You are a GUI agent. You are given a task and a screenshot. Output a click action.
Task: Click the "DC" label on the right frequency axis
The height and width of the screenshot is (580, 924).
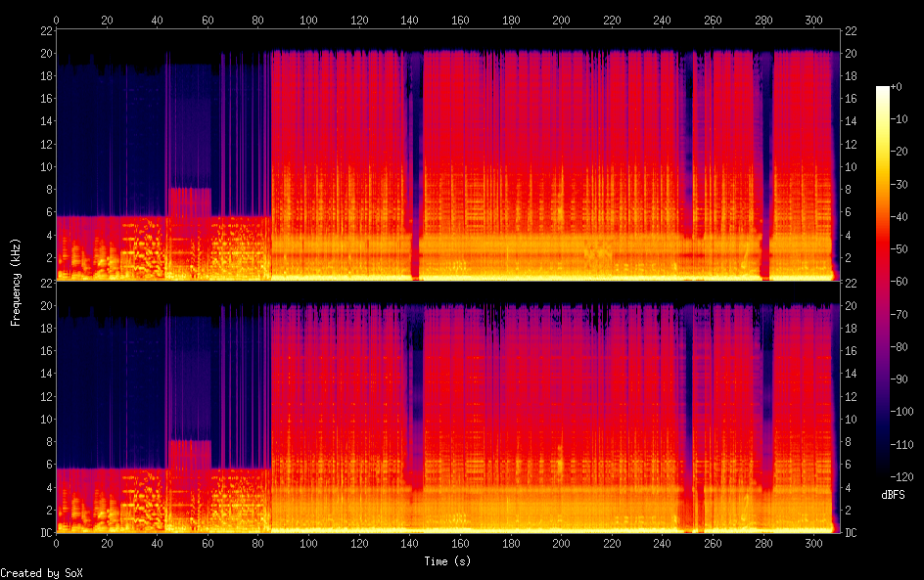(851, 533)
